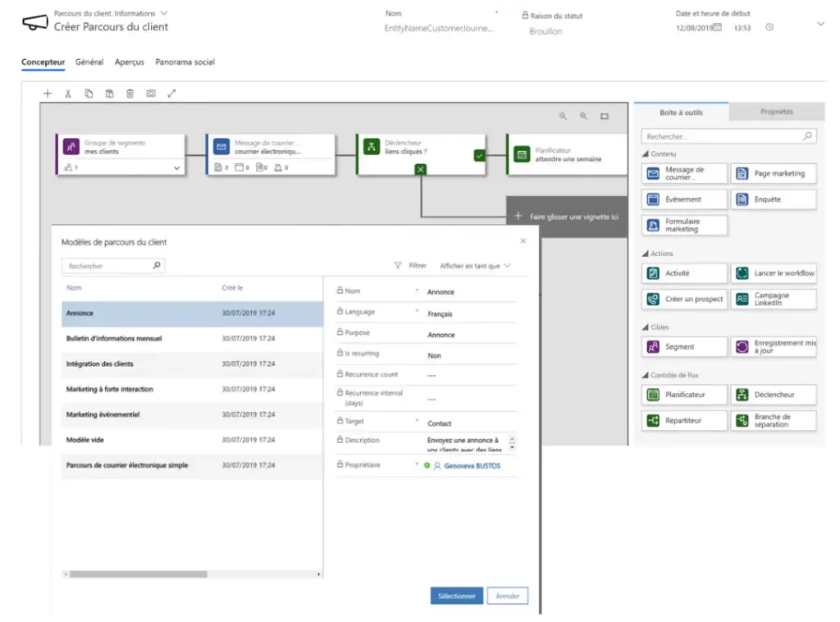Viewport: 840px width, 622px height.
Task: Click Faire glisser une vignette ici placeholder
Action: click(x=567, y=217)
